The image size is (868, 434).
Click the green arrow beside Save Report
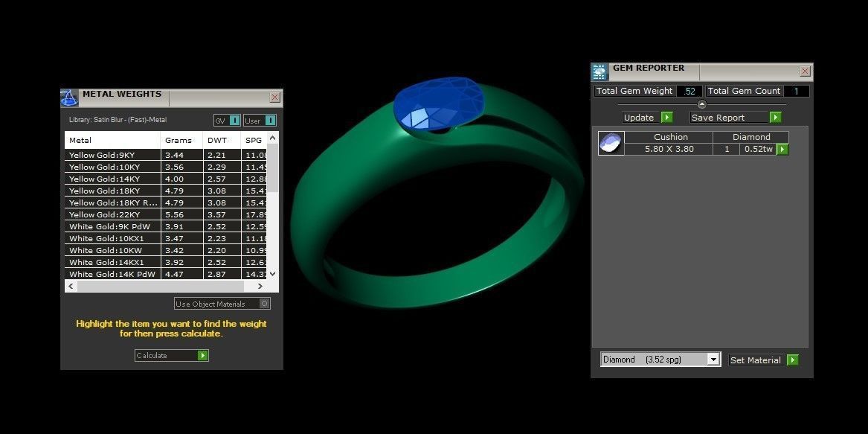point(776,118)
